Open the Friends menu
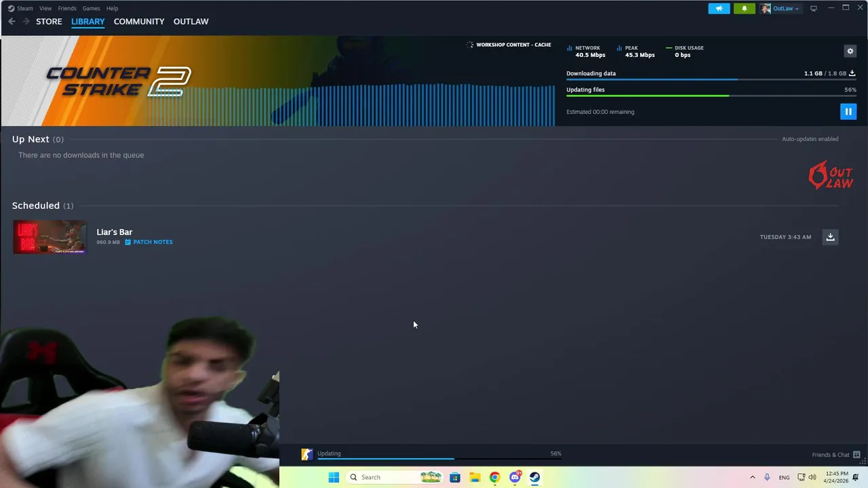868x488 pixels. (67, 8)
